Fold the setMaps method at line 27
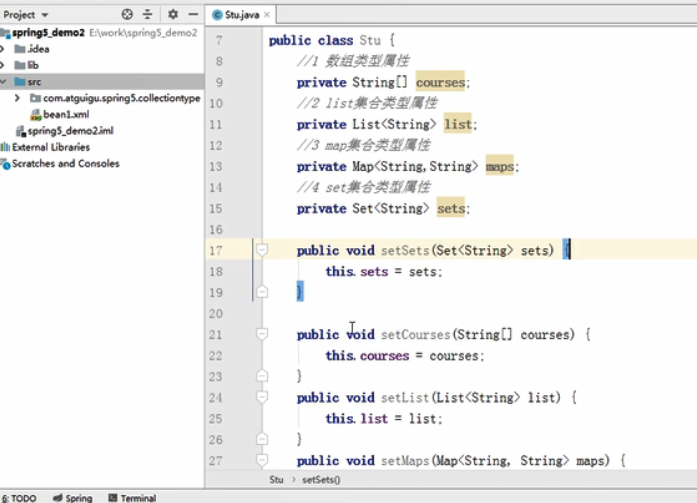 pyautogui.click(x=262, y=460)
